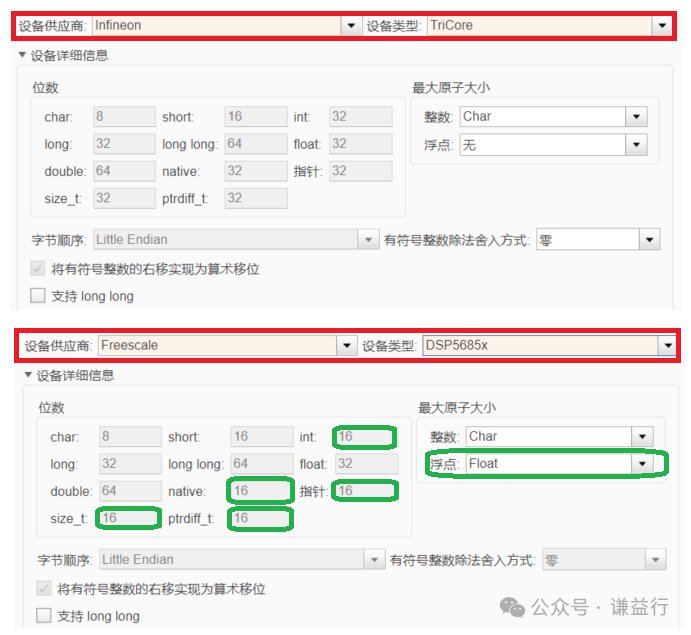Select the native field showing 16
Image resolution: width=691 pixels, height=635 pixels.
[x=260, y=490]
